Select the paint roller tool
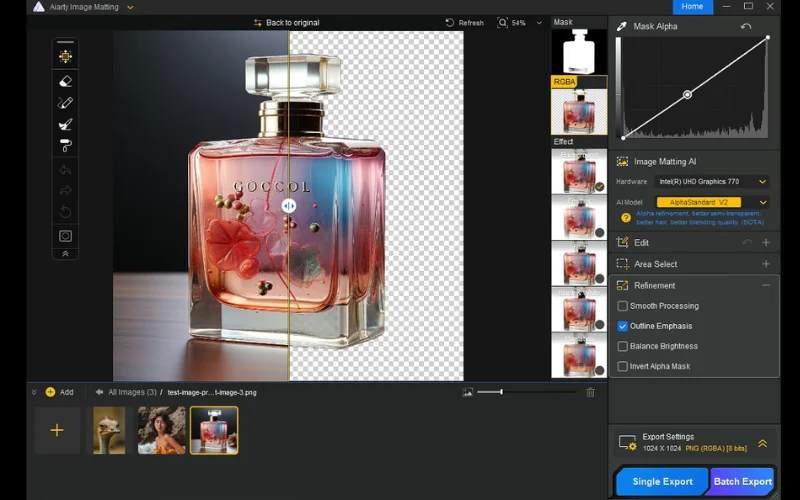 (66, 146)
